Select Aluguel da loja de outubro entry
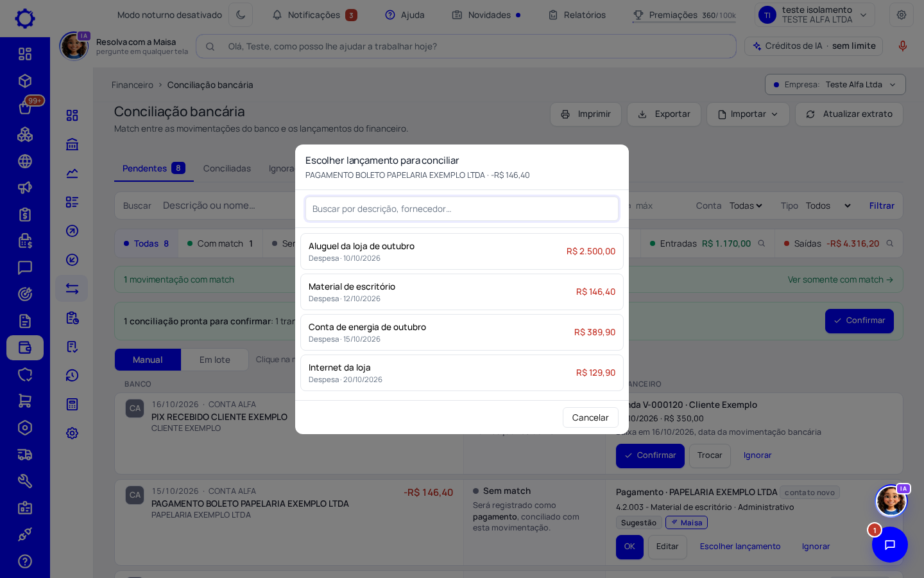Viewport: 924px width, 578px height. pyautogui.click(x=462, y=251)
